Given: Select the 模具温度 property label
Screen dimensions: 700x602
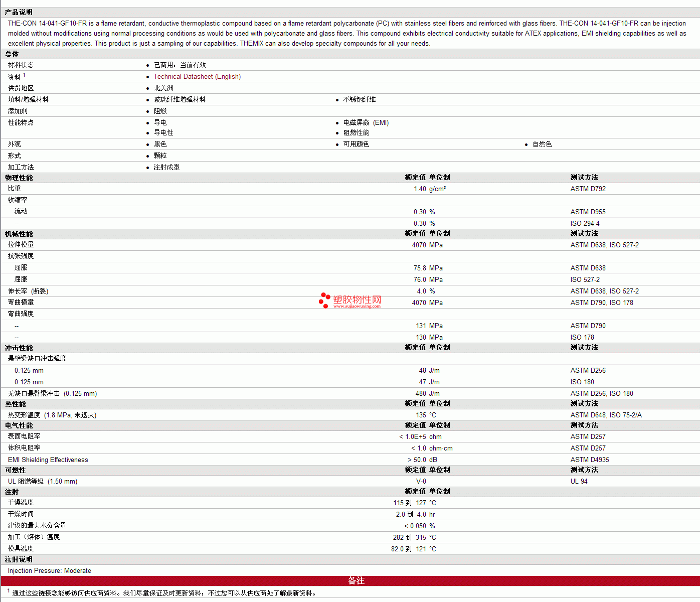Looking at the screenshot, I should [x=21, y=549].
